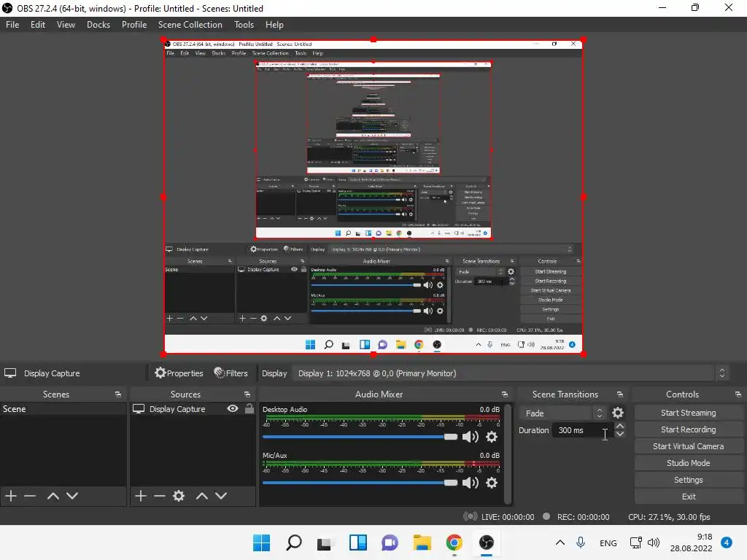The width and height of the screenshot is (747, 560).
Task: Pop out the Sources dock
Action: [x=247, y=394]
